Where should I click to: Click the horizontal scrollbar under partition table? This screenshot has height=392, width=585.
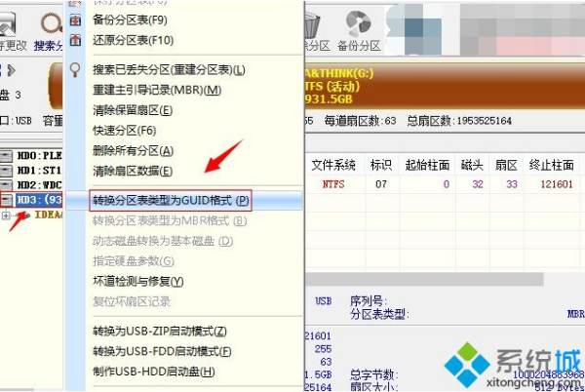coord(424,279)
